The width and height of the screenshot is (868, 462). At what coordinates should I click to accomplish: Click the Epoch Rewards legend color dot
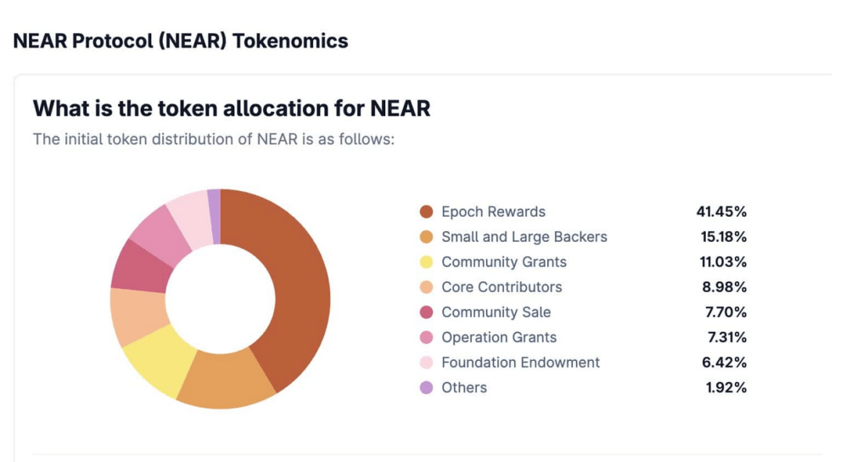(x=426, y=212)
